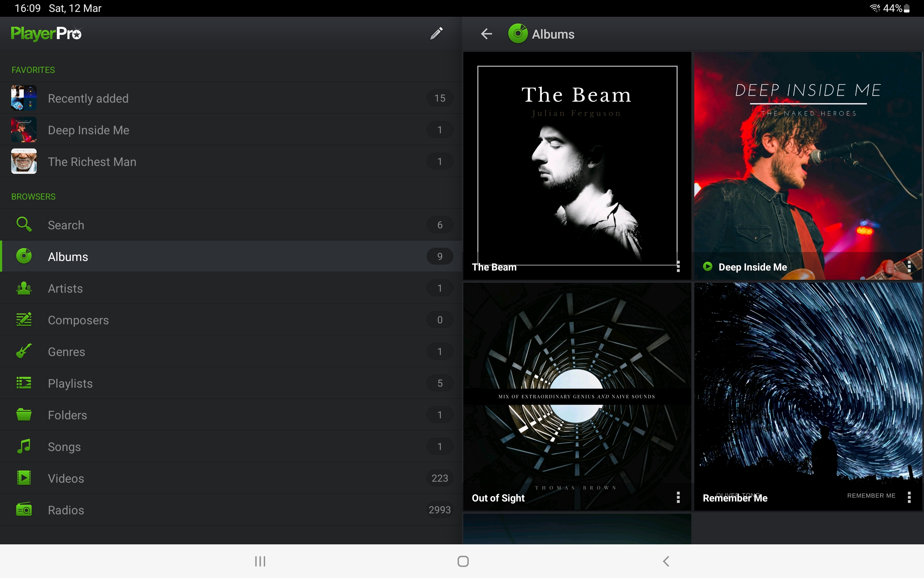Click the Videos label

point(66,478)
